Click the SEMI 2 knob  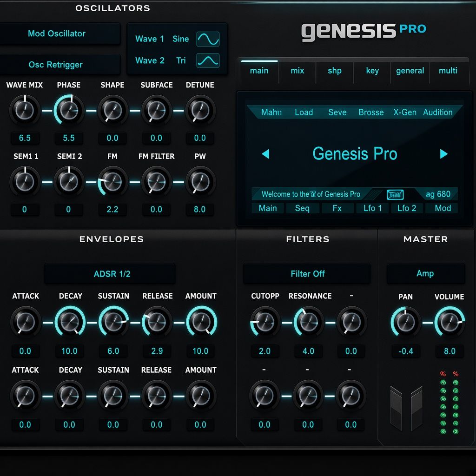[x=69, y=182]
